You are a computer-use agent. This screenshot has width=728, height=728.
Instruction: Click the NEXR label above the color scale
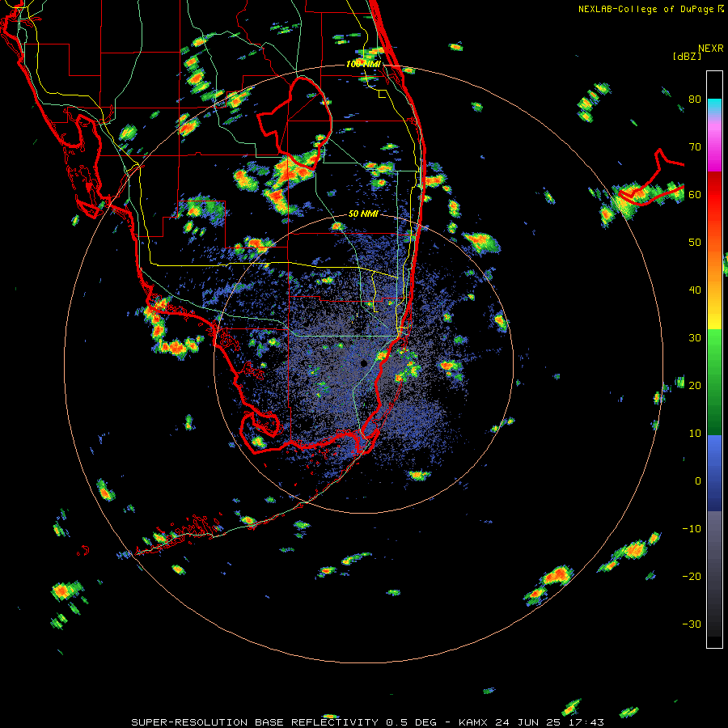710,48
